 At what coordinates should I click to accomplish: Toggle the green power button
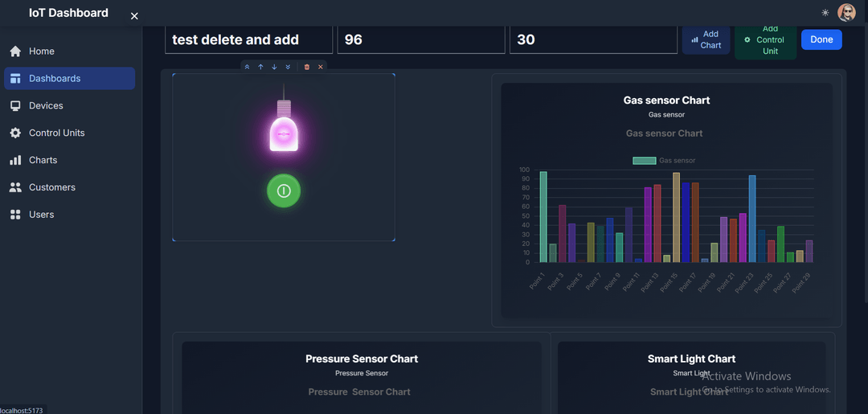(284, 191)
